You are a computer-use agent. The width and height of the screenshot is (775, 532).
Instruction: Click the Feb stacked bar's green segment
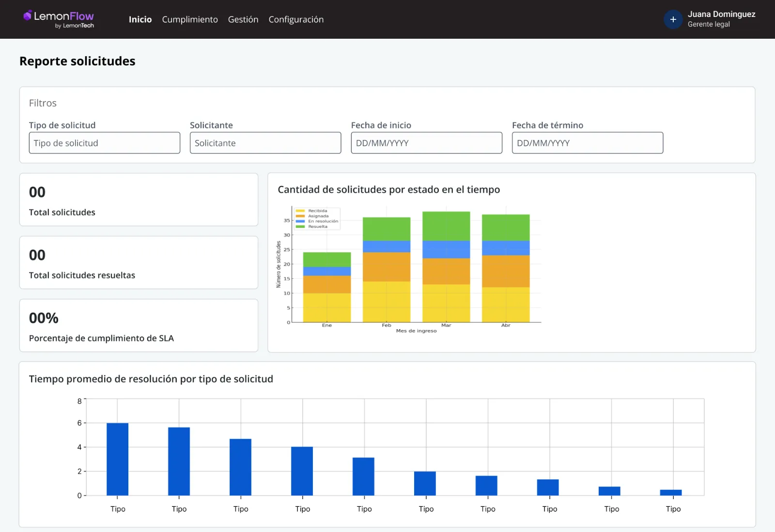(387, 229)
